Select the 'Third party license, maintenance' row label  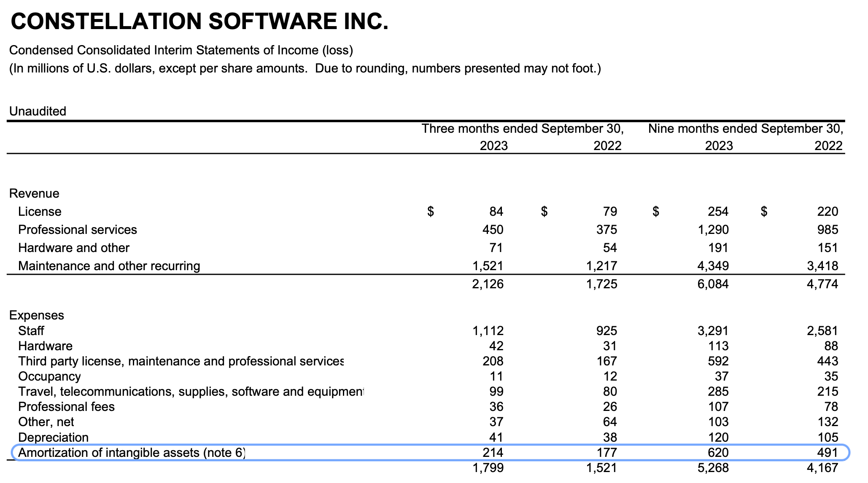(181, 361)
